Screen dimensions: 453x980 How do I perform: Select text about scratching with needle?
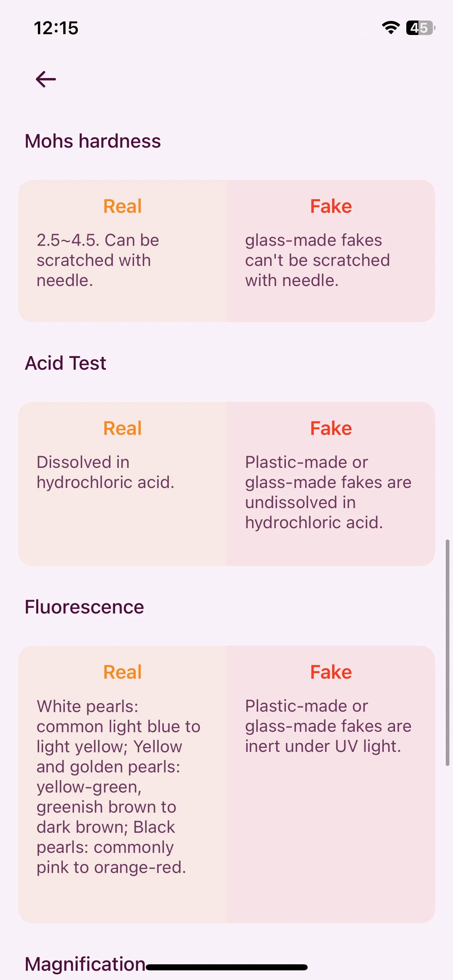(98, 260)
